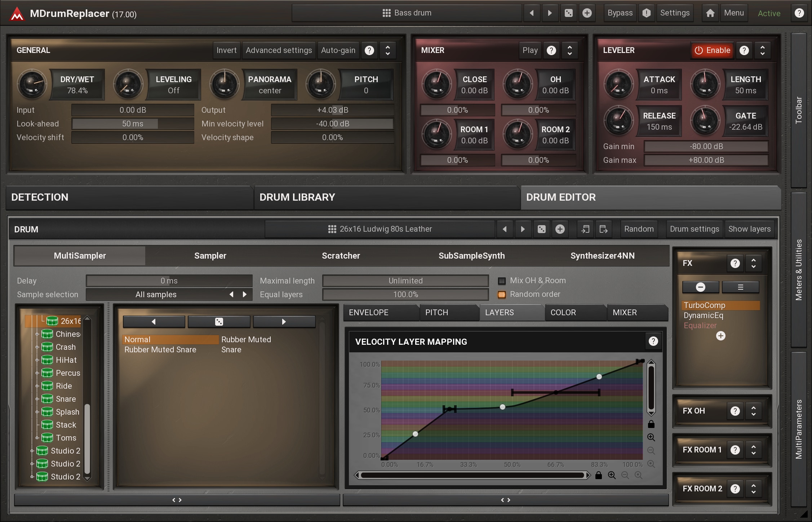Click the remove FX minus icon
Image resolution: width=812 pixels, height=522 pixels.
pos(700,287)
